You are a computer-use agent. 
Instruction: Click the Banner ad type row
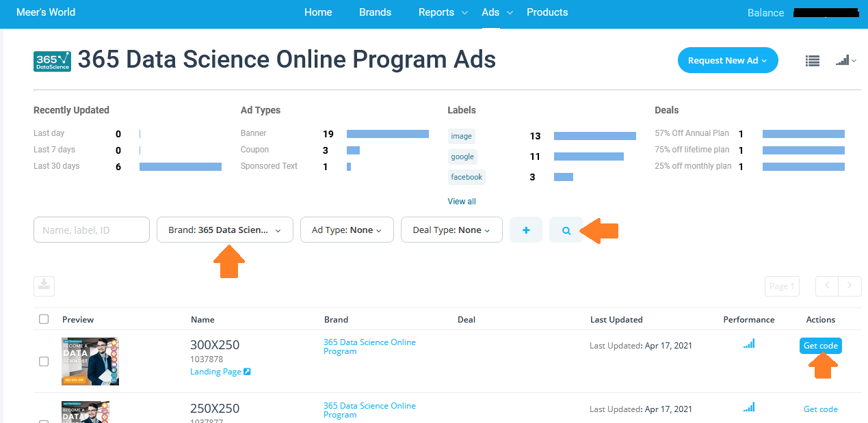coord(334,133)
